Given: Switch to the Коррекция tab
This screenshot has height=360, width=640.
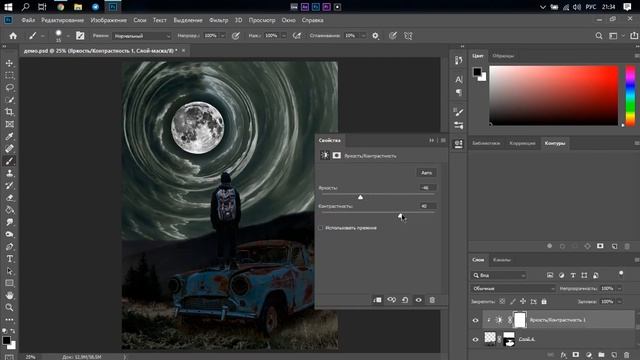Looking at the screenshot, I should point(522,143).
